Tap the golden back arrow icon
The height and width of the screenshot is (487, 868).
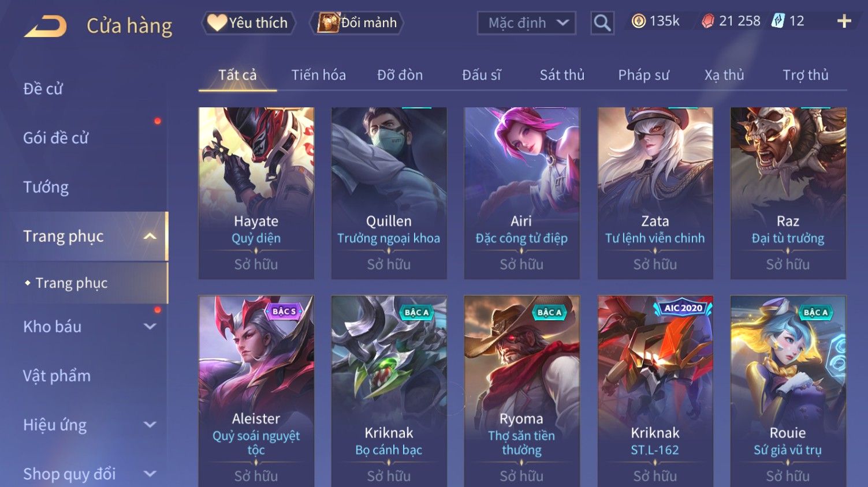click(46, 26)
